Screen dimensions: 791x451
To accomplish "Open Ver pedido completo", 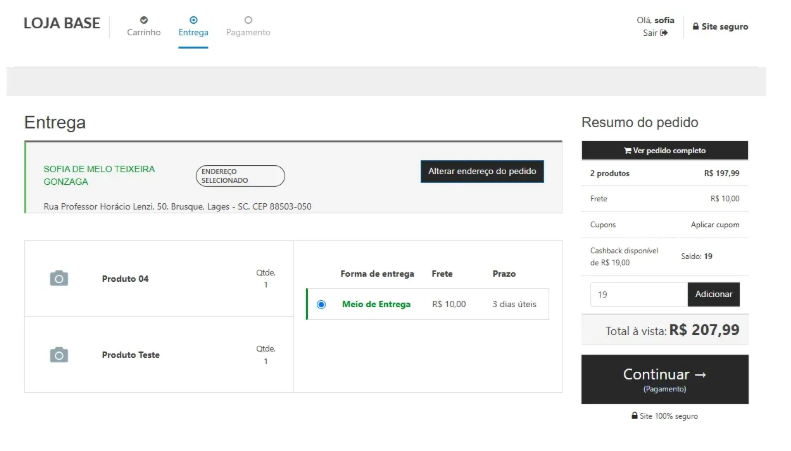I will tap(664, 150).
